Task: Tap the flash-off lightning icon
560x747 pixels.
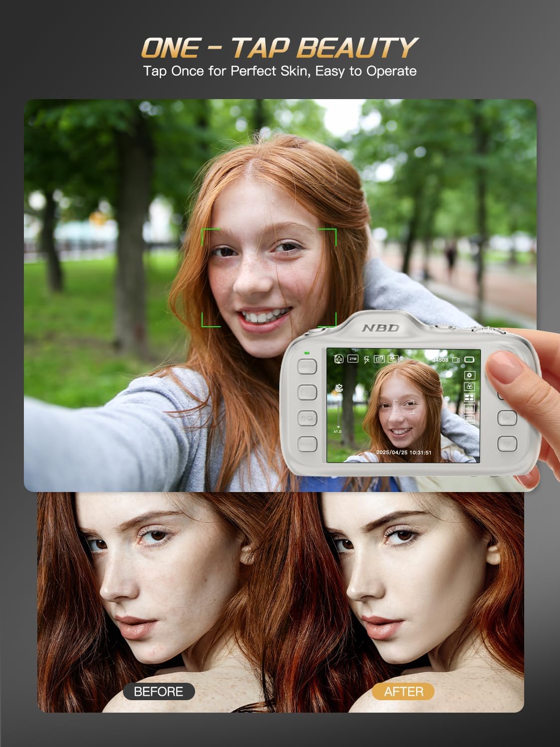Action: pos(366,359)
